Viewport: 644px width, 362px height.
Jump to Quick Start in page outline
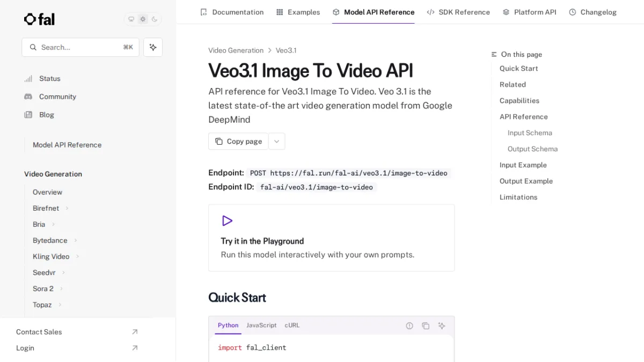tap(518, 69)
